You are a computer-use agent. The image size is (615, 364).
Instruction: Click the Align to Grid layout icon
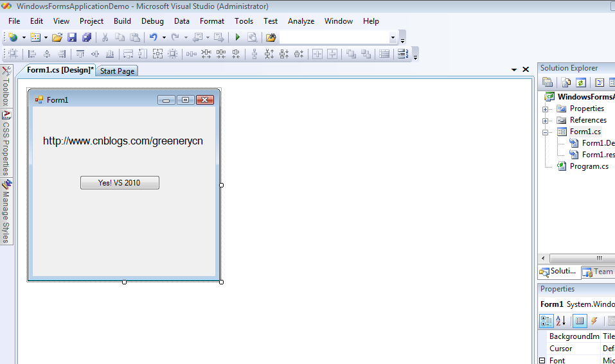(x=13, y=54)
